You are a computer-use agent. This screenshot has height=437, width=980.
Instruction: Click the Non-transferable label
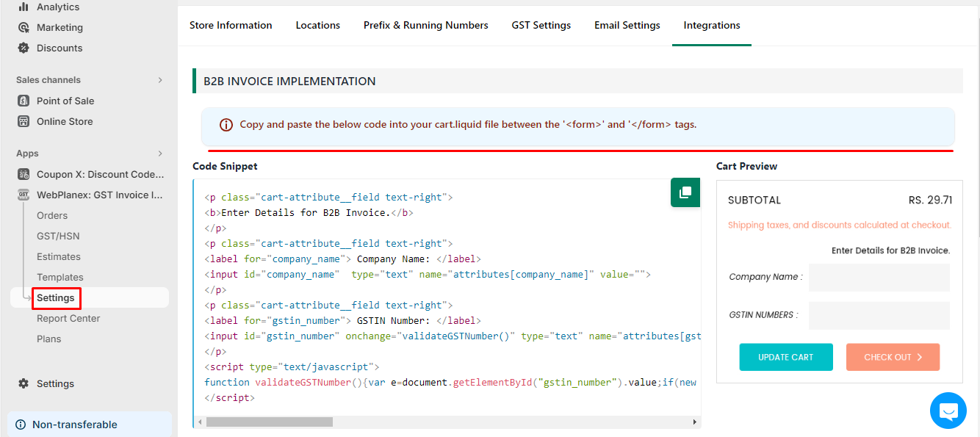75,425
